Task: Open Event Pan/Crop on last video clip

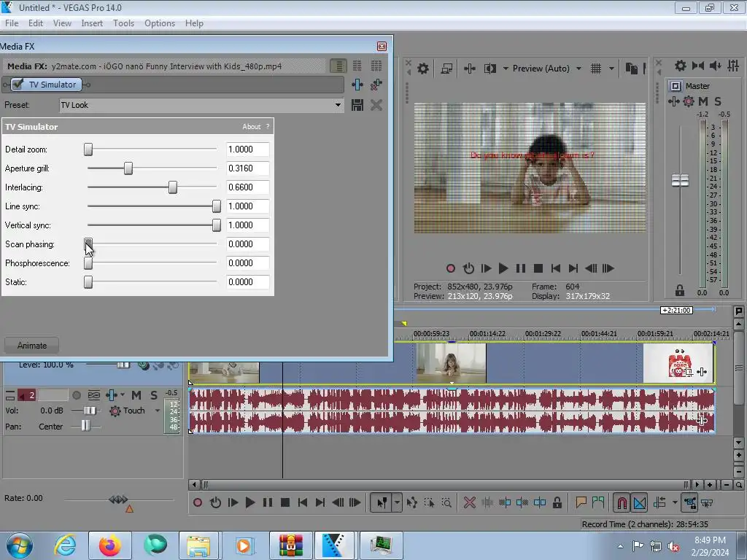Action: pyautogui.click(x=689, y=372)
